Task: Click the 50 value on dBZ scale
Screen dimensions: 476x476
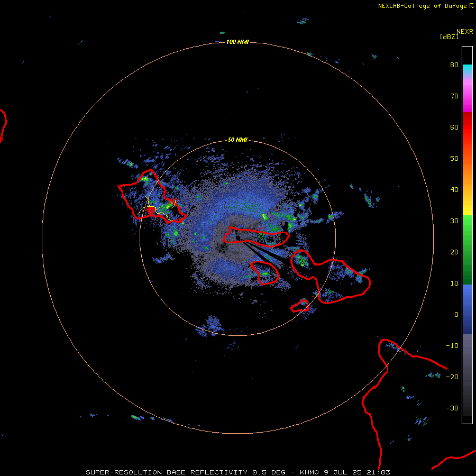Action: [454, 159]
